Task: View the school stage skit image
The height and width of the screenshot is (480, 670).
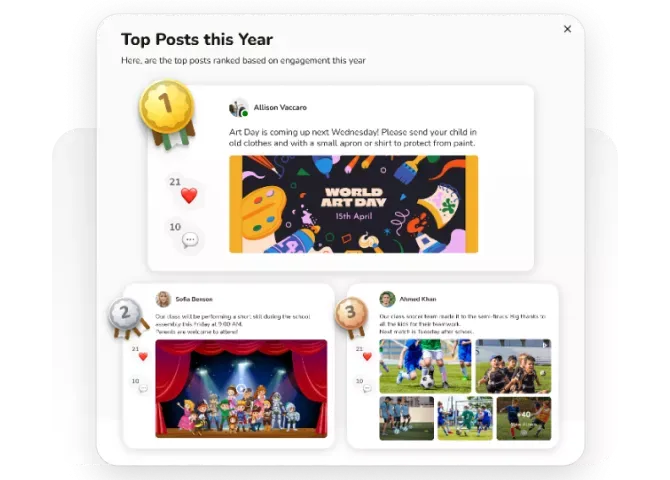Action: click(241, 388)
